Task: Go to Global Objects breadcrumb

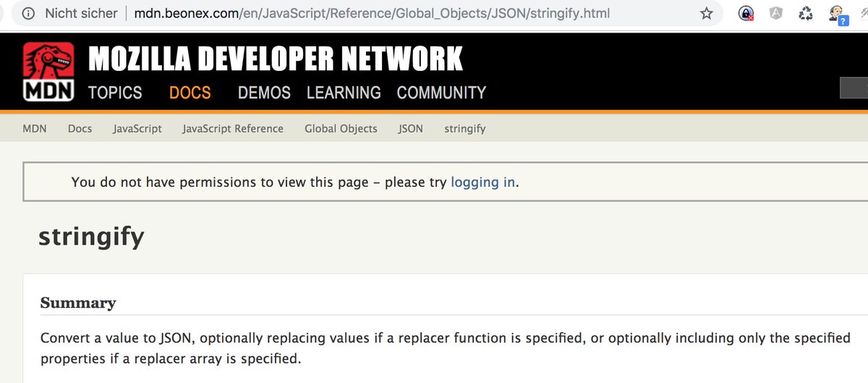Action: click(341, 128)
